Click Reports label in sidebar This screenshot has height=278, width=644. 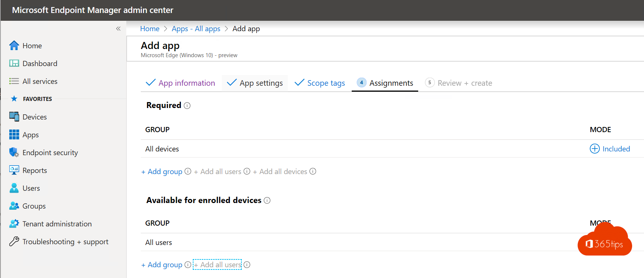point(35,170)
